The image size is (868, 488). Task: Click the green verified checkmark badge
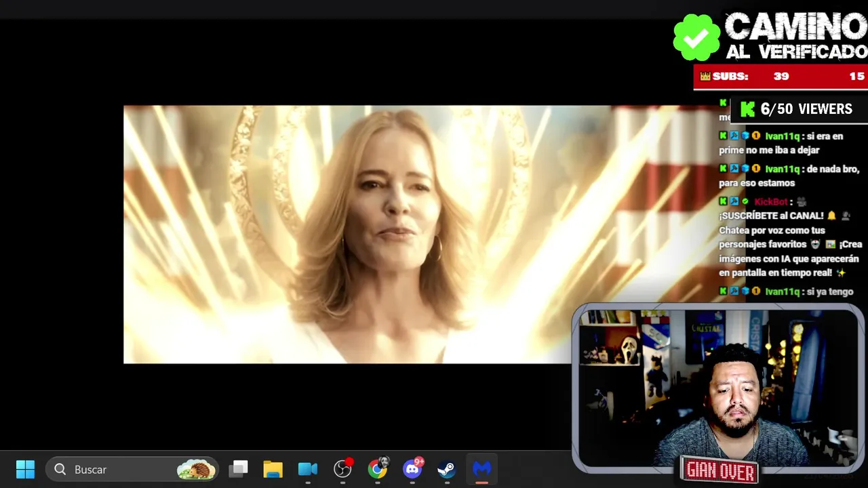click(696, 37)
